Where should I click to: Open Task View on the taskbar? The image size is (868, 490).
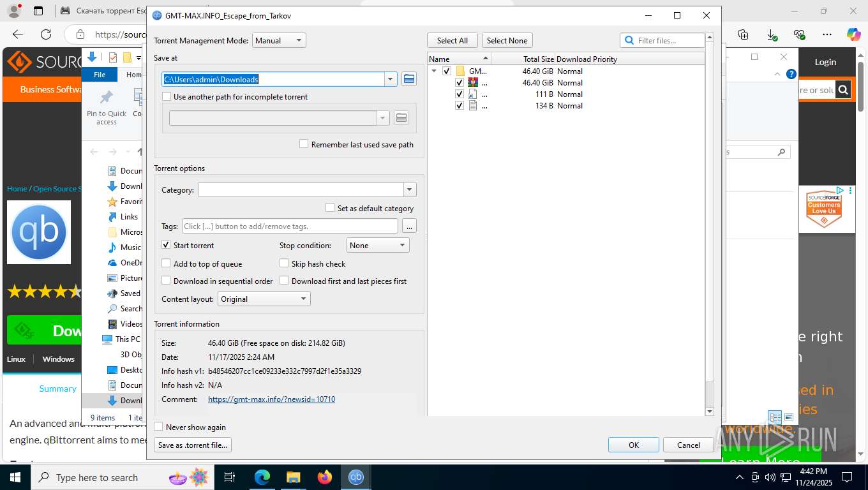point(230,477)
